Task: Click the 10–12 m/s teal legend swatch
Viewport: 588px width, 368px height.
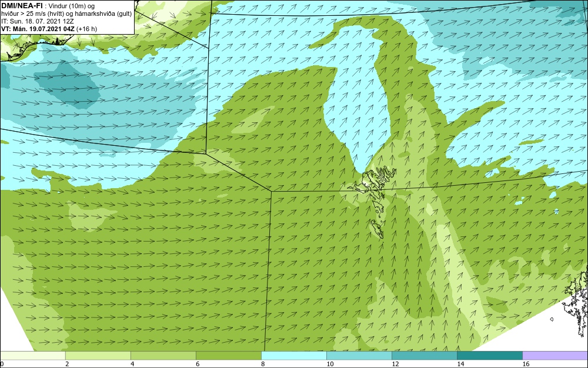Action: (x=359, y=355)
